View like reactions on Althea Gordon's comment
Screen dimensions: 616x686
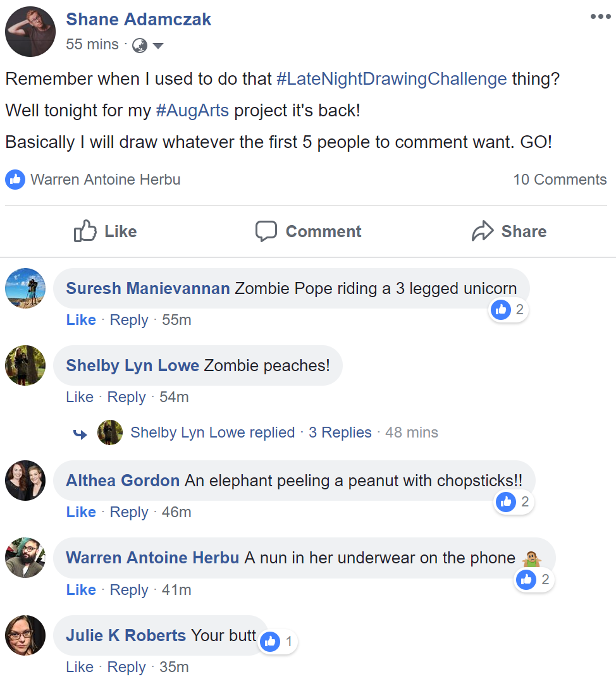[514, 502]
